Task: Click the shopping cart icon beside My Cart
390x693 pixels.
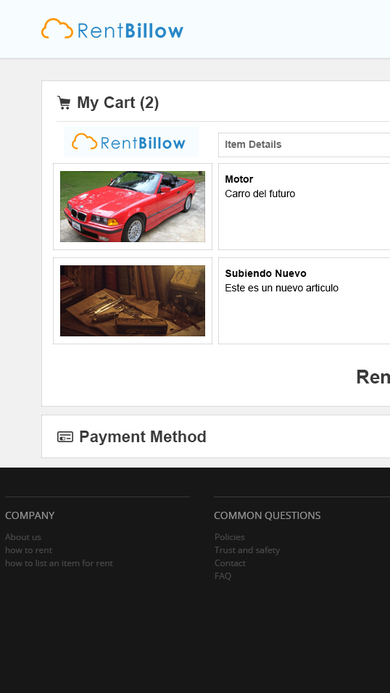Action: coord(64,103)
